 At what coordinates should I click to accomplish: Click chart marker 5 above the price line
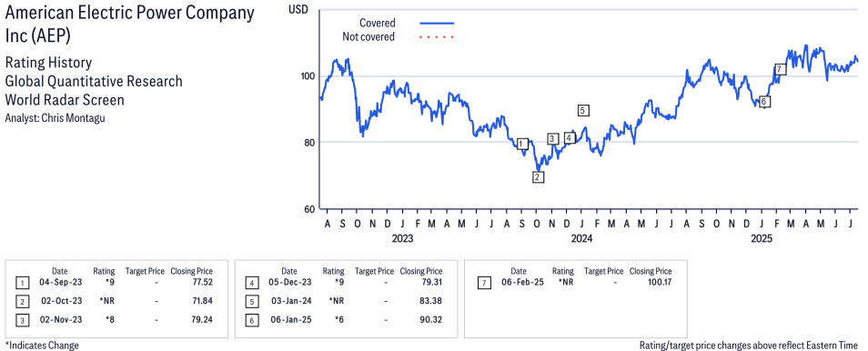pos(583,110)
